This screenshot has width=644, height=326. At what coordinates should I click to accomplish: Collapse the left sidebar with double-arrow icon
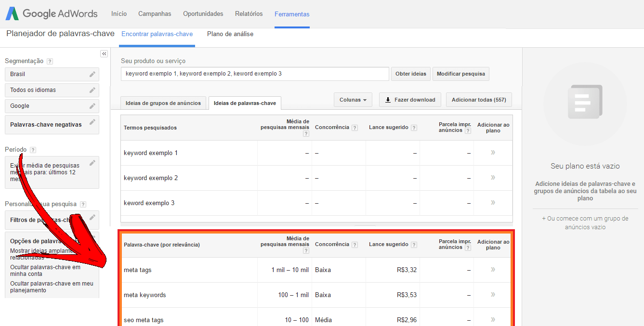click(x=104, y=54)
